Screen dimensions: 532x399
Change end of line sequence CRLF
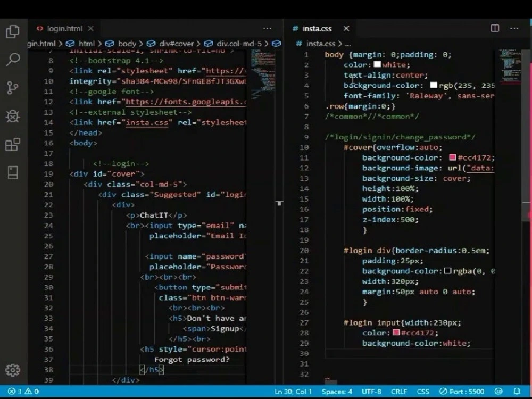click(x=399, y=391)
